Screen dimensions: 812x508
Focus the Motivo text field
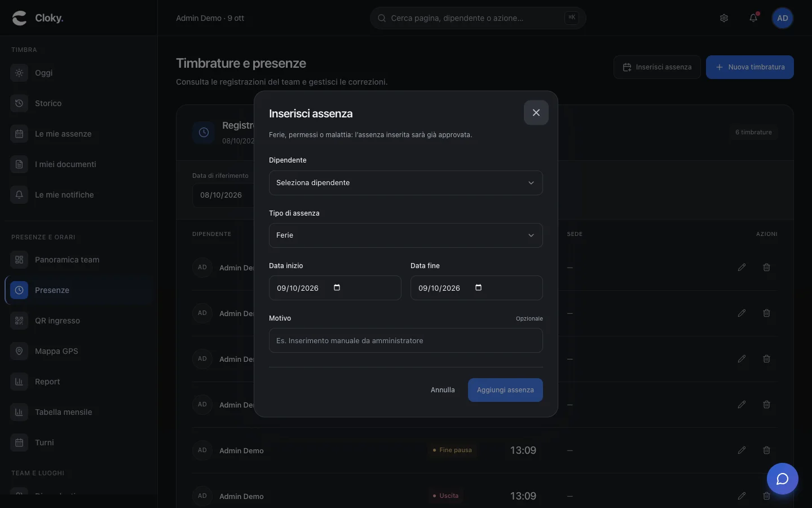pyautogui.click(x=405, y=340)
